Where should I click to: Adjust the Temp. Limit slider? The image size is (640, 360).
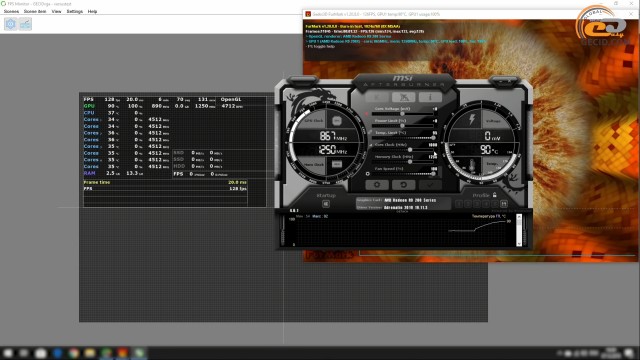click(x=402, y=138)
